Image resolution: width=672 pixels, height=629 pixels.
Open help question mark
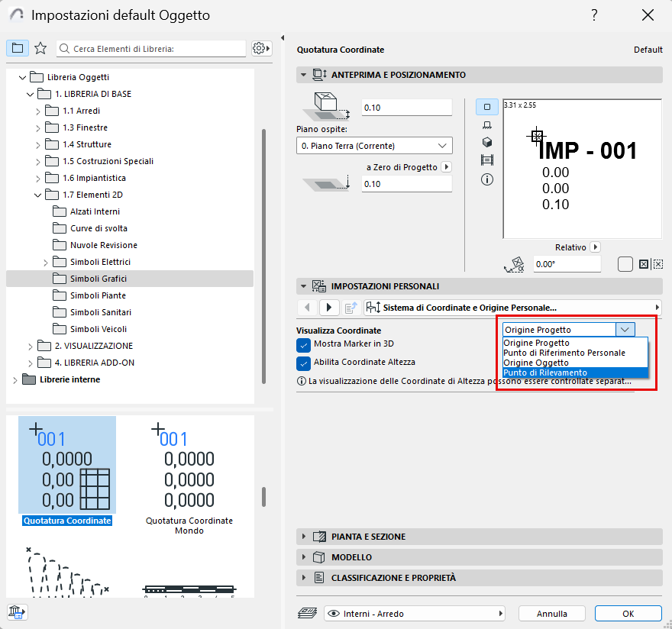(x=594, y=15)
